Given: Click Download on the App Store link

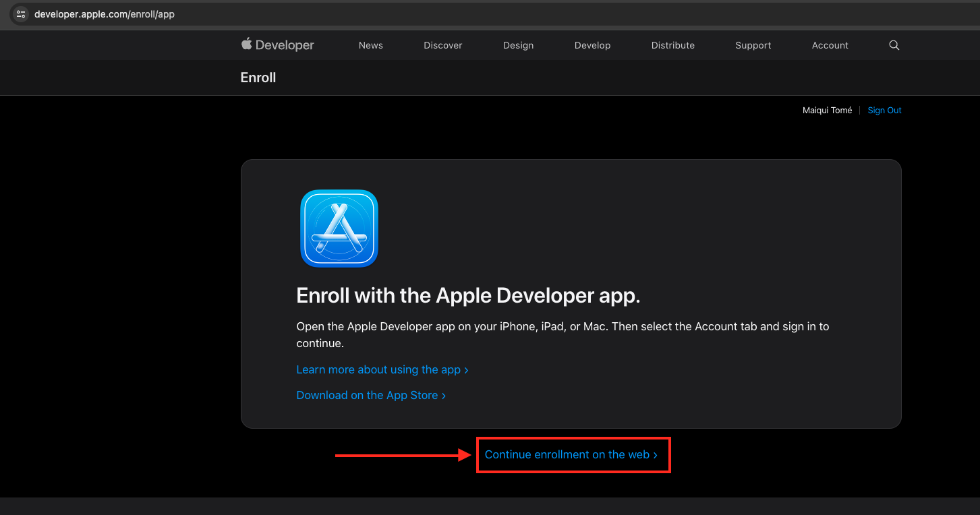Looking at the screenshot, I should 371,395.
